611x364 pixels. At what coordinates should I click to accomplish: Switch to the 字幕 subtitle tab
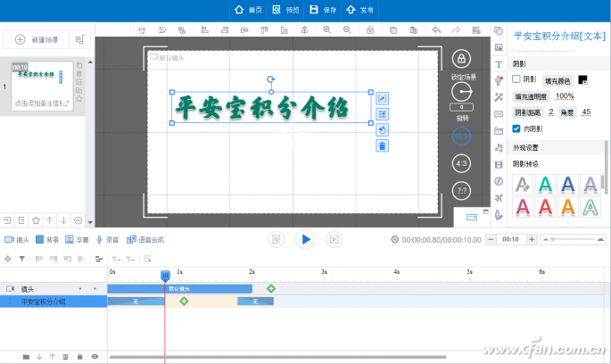point(77,239)
